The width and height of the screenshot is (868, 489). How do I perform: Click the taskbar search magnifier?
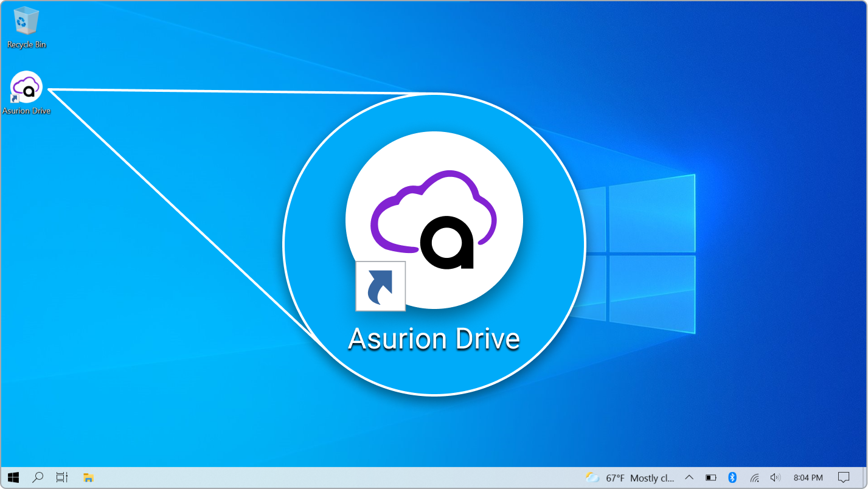38,477
